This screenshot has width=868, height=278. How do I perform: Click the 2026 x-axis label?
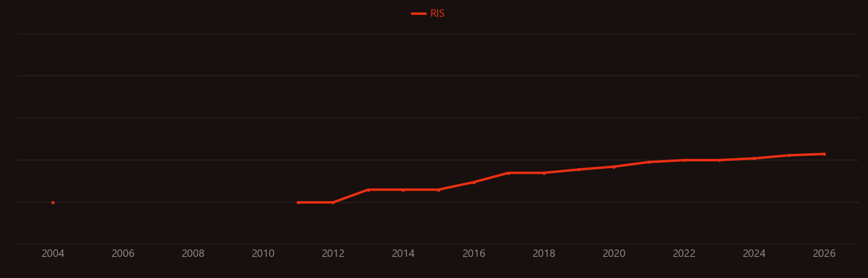(x=824, y=254)
